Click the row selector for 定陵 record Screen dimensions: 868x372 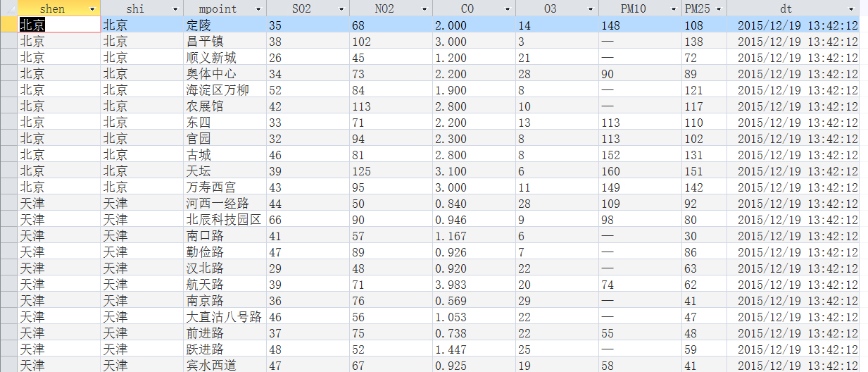pos(8,25)
